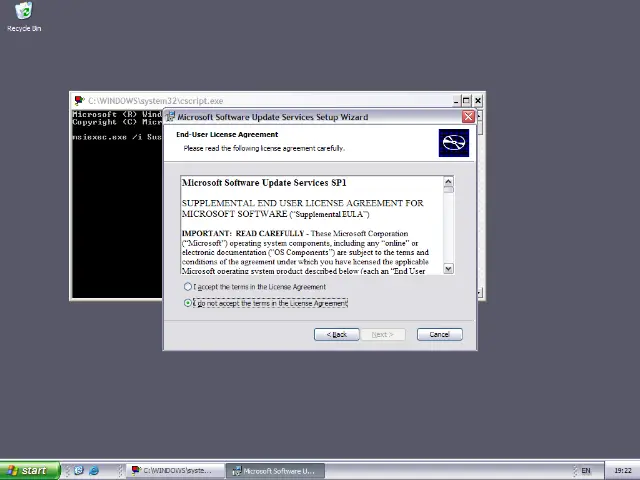This screenshot has width=640, height=480.
Task: Click the msiexec.exe command line in console
Action: (117, 137)
